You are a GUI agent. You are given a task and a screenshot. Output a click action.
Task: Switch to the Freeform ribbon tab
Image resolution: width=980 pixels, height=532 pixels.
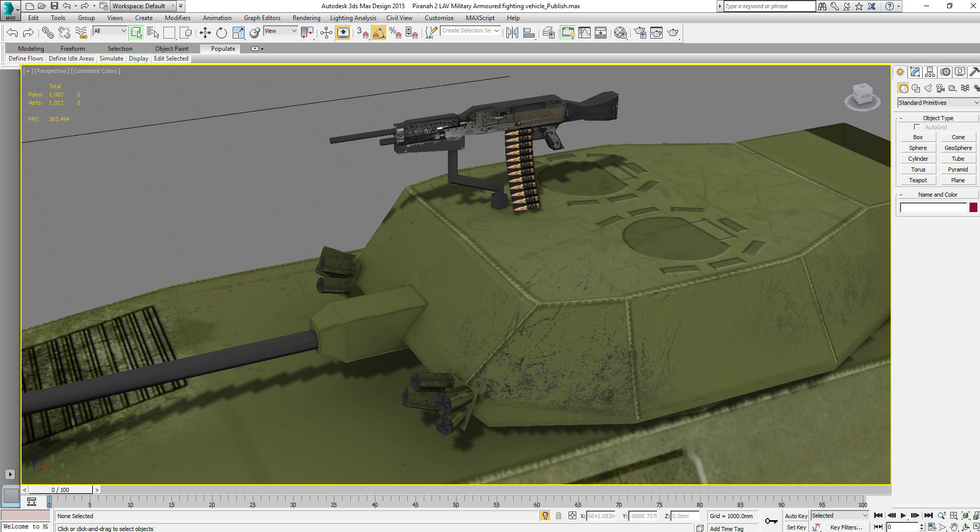[73, 49]
